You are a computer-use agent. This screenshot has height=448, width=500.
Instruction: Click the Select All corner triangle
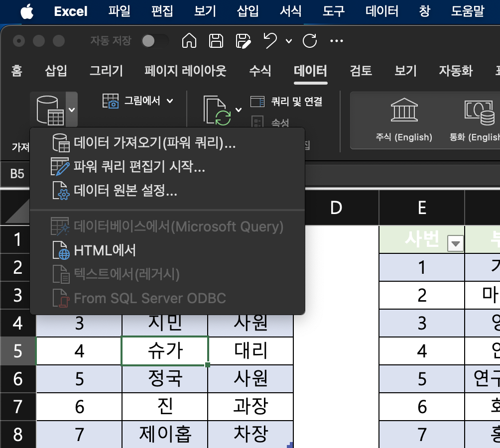coord(18,212)
